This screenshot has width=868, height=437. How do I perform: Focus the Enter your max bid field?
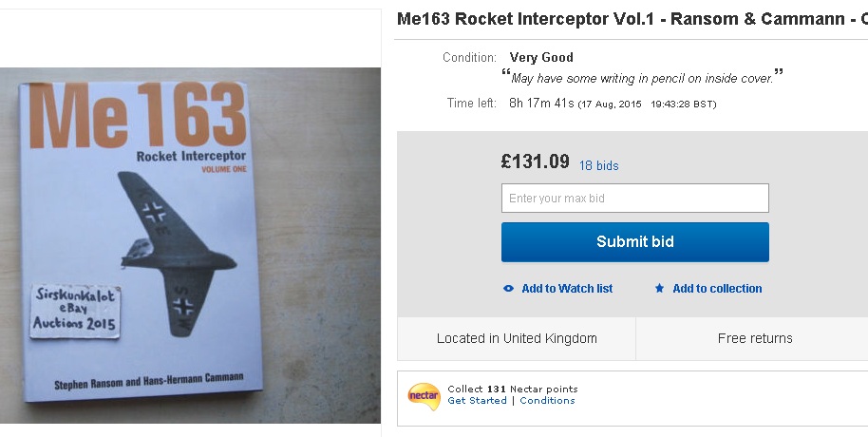click(x=634, y=199)
